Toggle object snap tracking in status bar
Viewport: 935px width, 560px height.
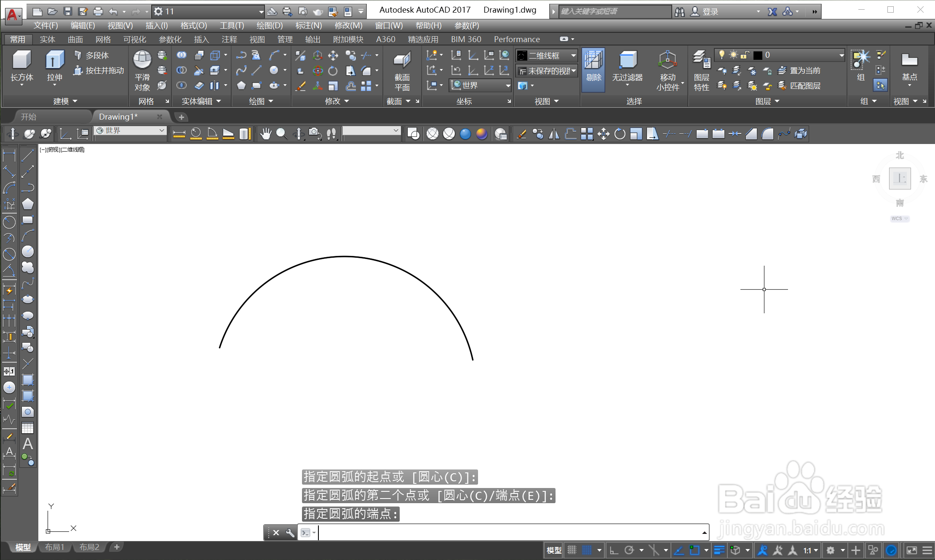click(x=679, y=550)
